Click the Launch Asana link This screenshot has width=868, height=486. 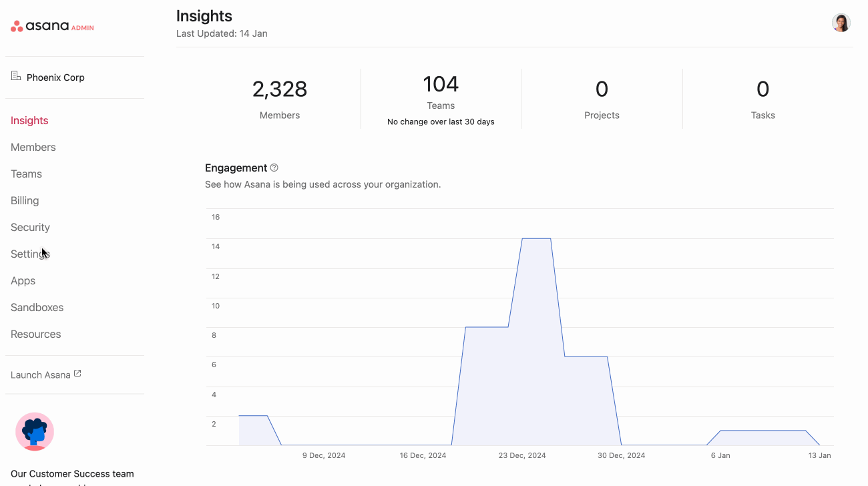pyautogui.click(x=41, y=375)
